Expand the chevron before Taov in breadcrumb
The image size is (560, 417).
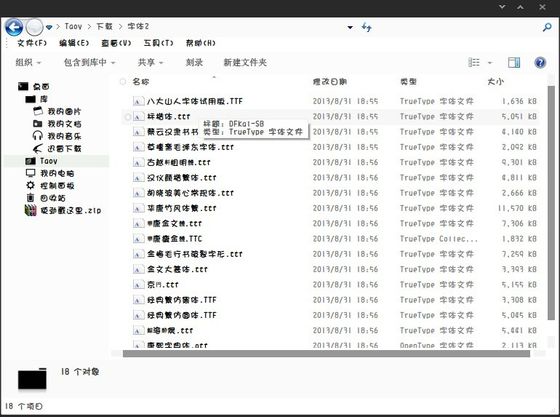pyautogui.click(x=58, y=27)
